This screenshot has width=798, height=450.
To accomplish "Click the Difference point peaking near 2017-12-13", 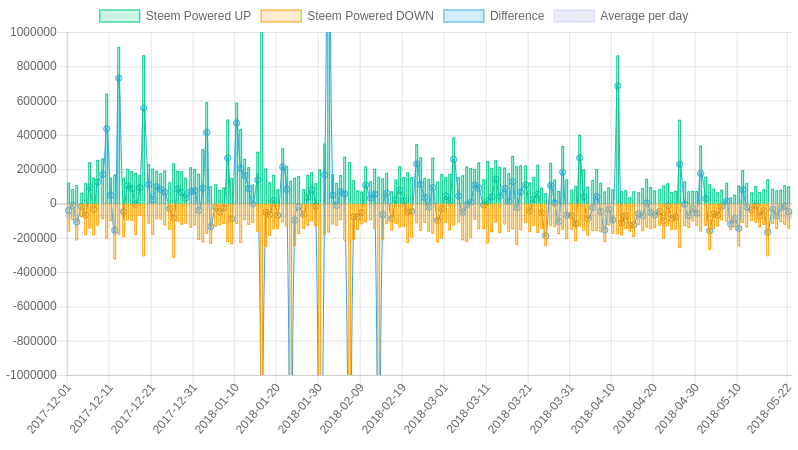I will coord(119,78).
